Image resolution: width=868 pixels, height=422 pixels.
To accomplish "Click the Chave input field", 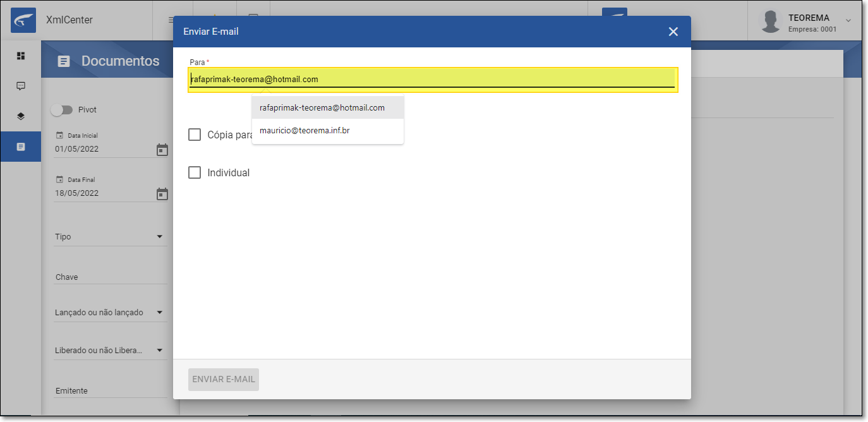I will [111, 277].
